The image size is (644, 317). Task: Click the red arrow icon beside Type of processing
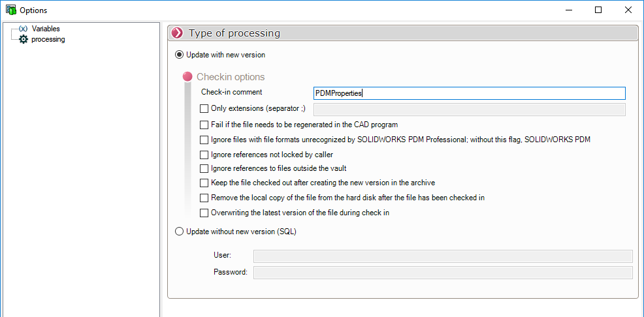coord(176,33)
